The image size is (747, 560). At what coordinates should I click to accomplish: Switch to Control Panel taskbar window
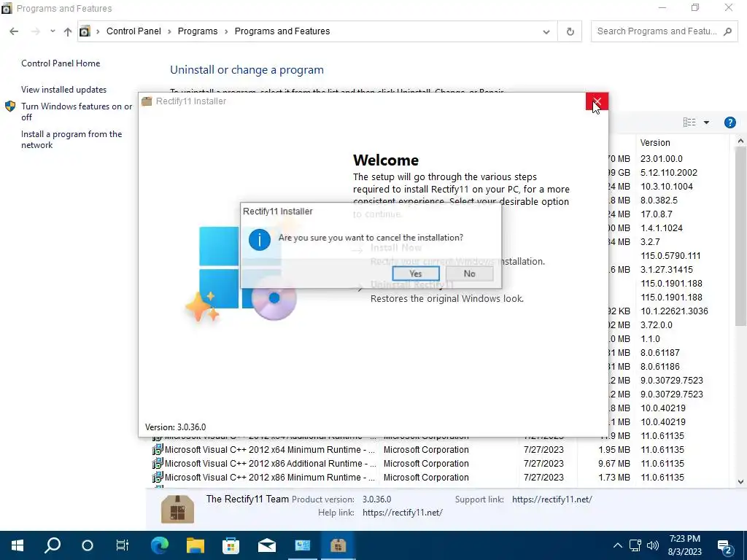[x=303, y=545]
